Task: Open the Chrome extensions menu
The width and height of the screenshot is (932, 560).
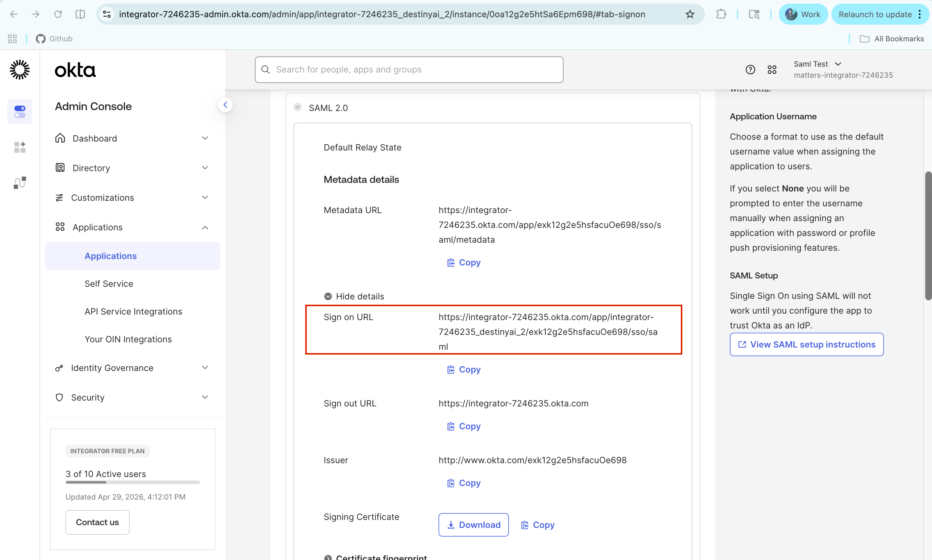Action: (721, 14)
